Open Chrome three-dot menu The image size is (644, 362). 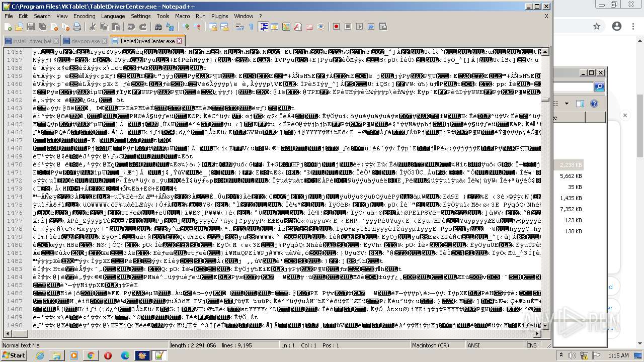pyautogui.click(x=634, y=26)
